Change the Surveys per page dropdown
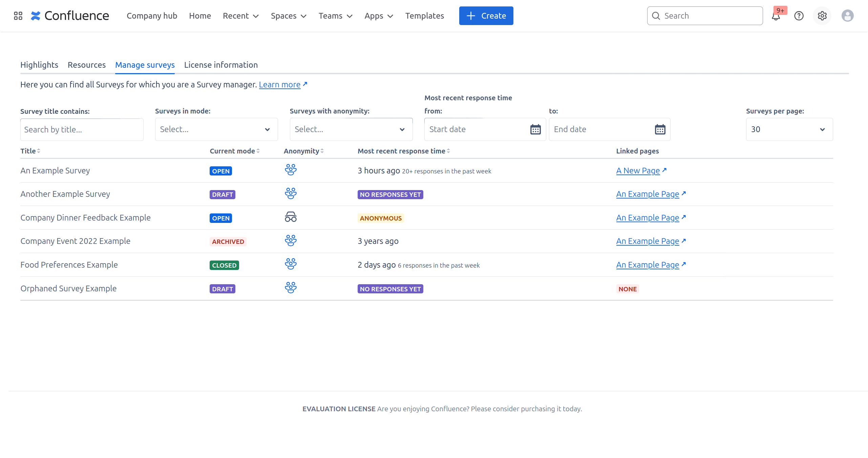The width and height of the screenshot is (868, 458). click(x=789, y=129)
